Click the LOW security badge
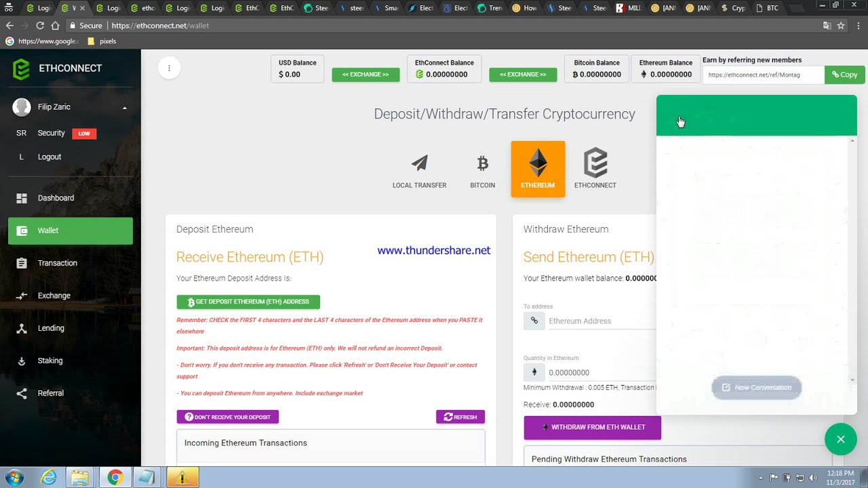 coord(84,134)
